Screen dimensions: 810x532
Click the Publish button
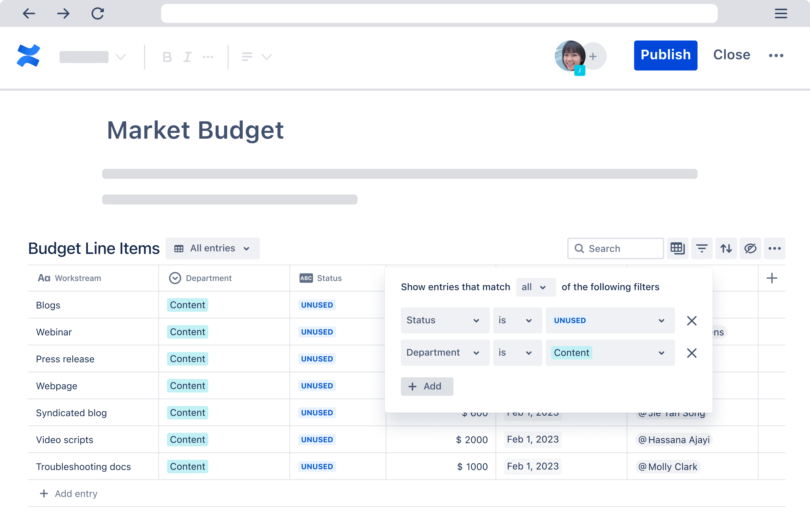click(x=665, y=55)
